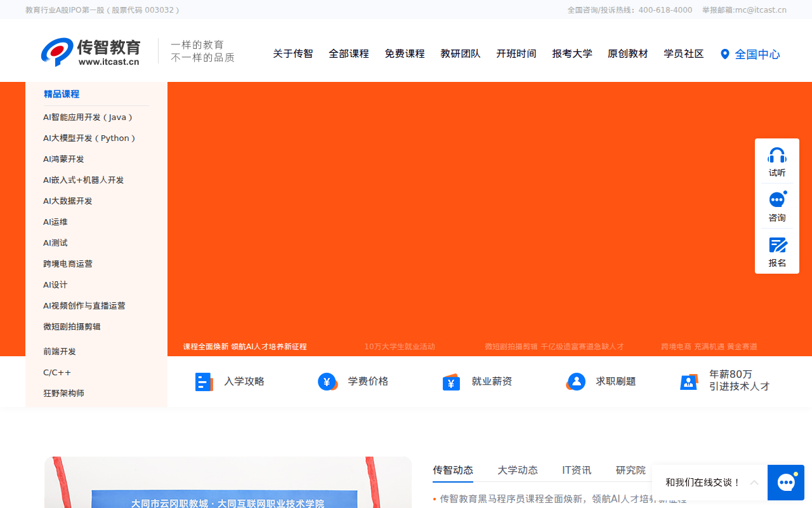Collapse the 和我们在线交谈 chat chevron
The height and width of the screenshot is (508, 812).
coord(754,483)
